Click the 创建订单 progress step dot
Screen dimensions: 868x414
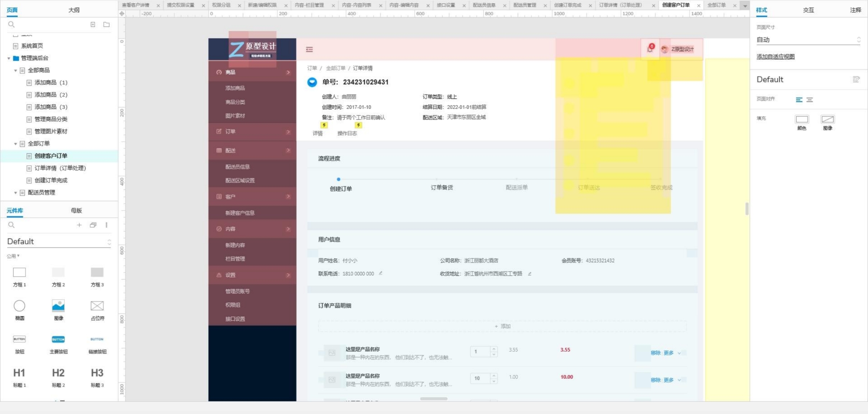[338, 179]
